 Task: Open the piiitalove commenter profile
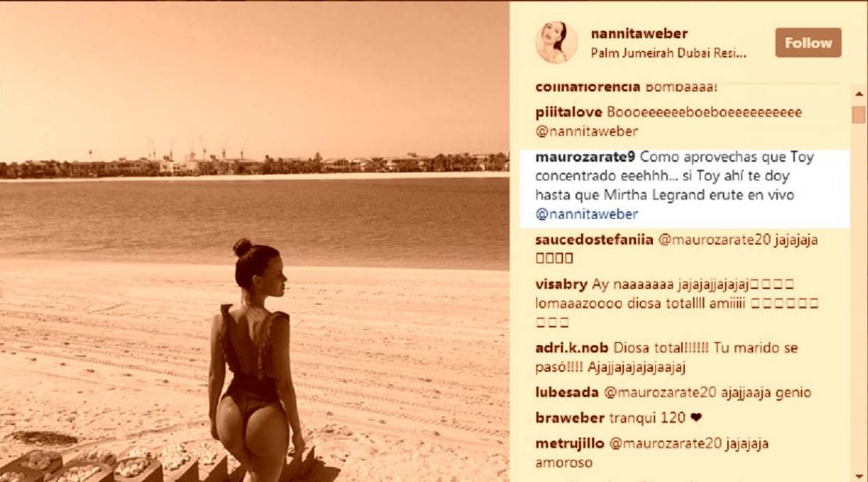(569, 112)
